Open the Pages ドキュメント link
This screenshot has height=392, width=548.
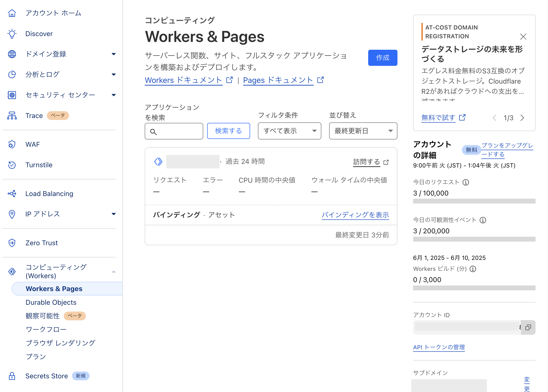(x=278, y=80)
